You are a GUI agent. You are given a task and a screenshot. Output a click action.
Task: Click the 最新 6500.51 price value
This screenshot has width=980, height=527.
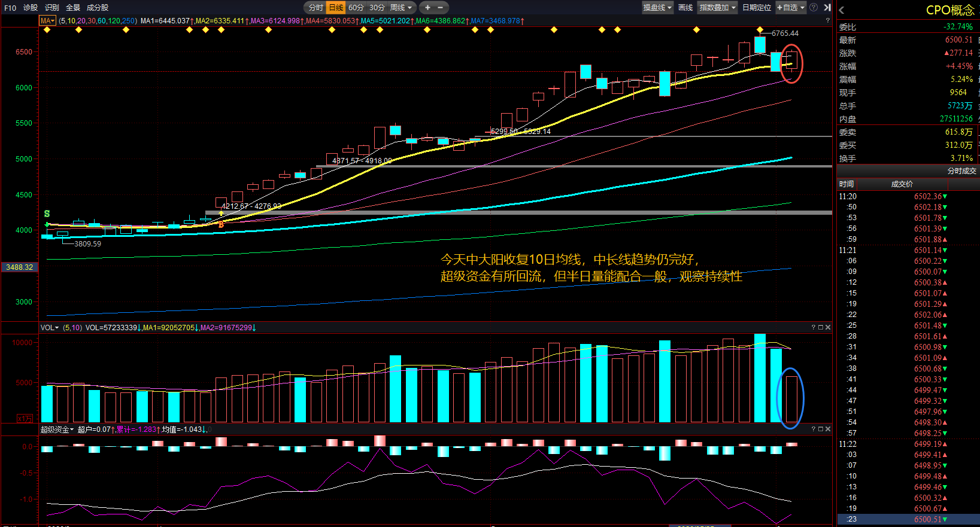[958, 40]
